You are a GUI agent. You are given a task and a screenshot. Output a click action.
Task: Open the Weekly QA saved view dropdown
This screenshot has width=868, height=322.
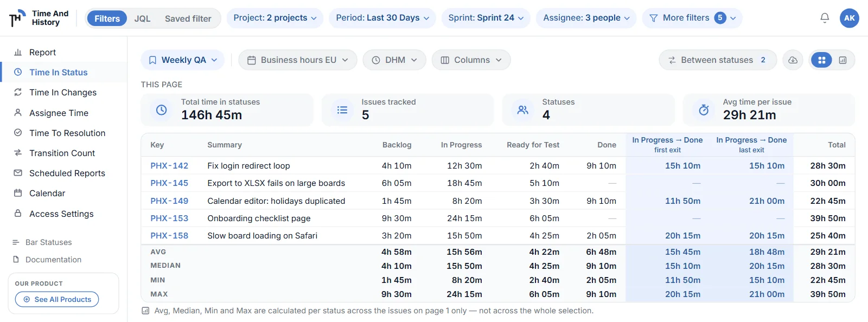click(x=183, y=60)
